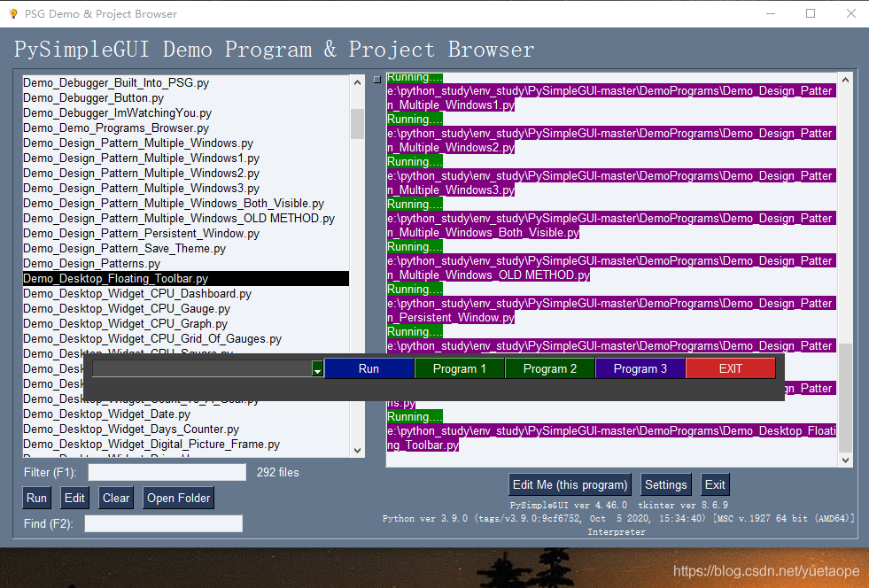Image resolution: width=869 pixels, height=588 pixels.
Task: Click PySimpleGUI ver 4.46.0 version text
Action: point(569,506)
